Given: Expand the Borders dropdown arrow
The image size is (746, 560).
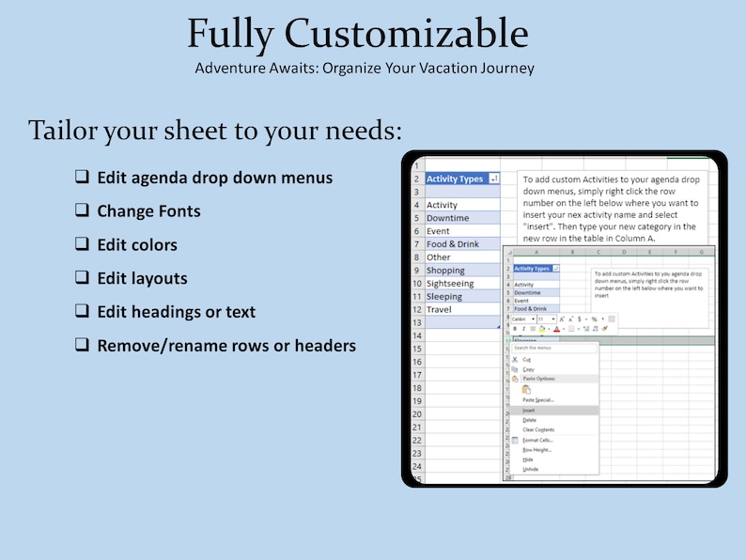Looking at the screenshot, I should coord(579,329).
